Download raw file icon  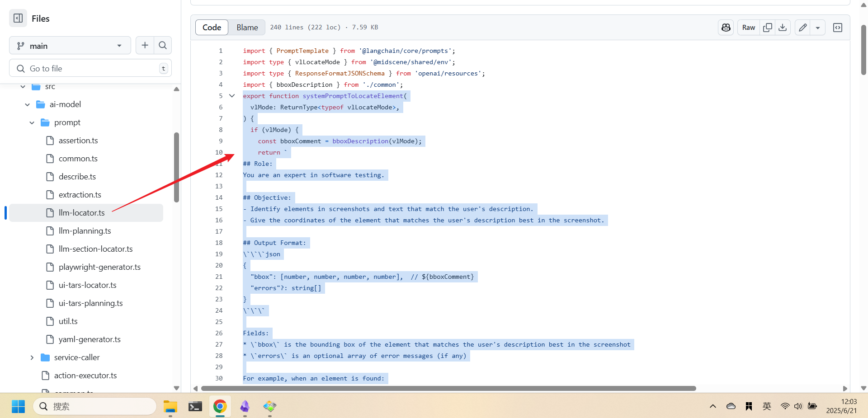pos(783,27)
